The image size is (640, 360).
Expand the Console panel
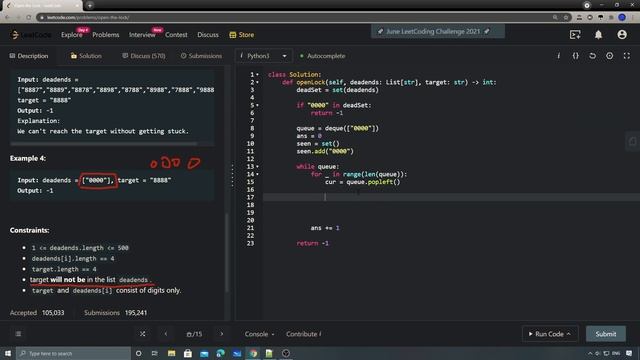259,334
